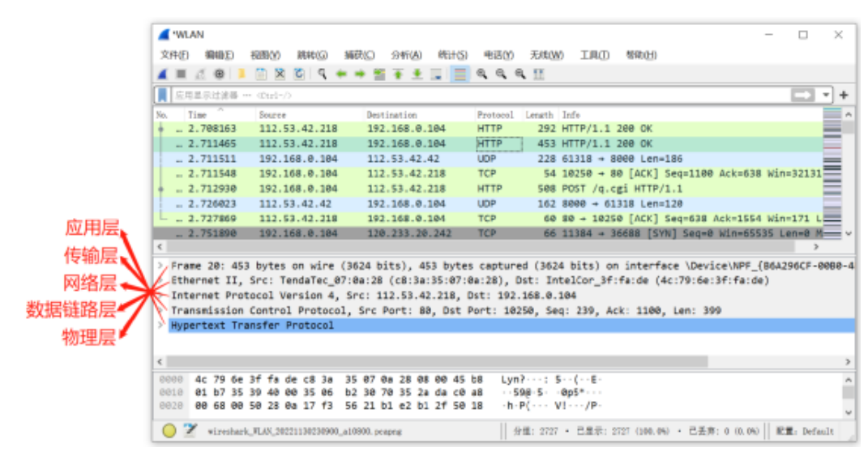Image resolution: width=868 pixels, height=456 pixels.
Task: Expand the Frame 20 details tree node
Action: coord(161,266)
